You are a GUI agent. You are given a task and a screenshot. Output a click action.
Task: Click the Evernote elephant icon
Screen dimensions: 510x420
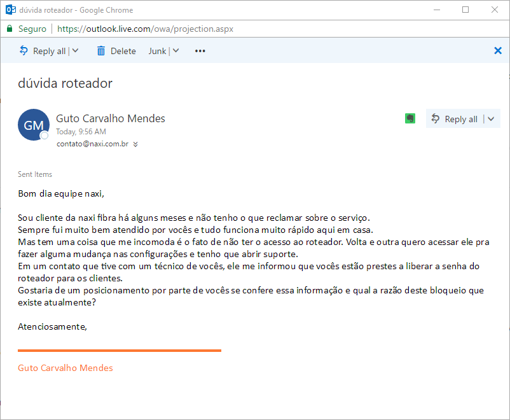pos(410,118)
